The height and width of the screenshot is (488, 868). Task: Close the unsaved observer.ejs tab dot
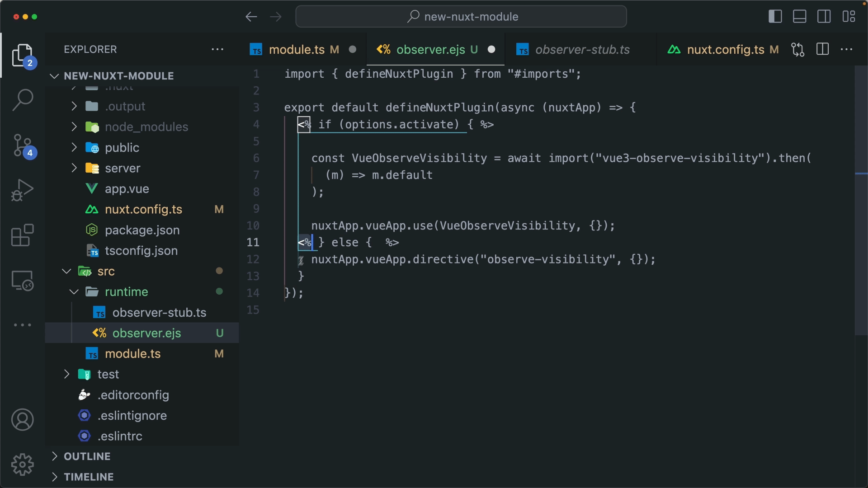click(491, 49)
